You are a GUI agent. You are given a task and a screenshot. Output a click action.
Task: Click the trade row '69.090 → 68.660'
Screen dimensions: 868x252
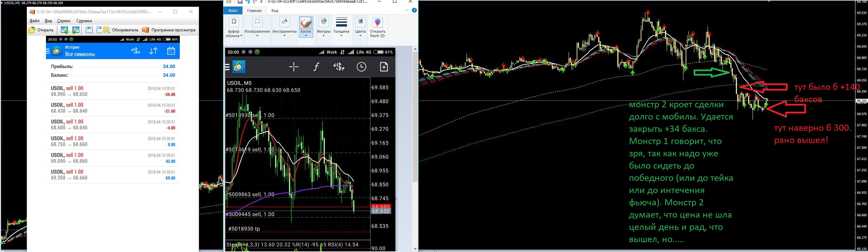pyautogui.click(x=113, y=158)
